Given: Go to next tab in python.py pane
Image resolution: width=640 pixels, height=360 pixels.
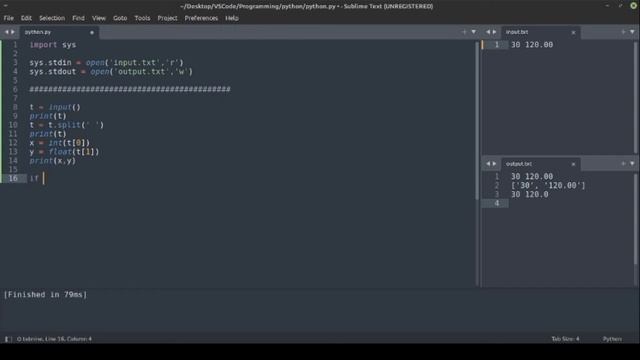Looking at the screenshot, I should [x=13, y=32].
